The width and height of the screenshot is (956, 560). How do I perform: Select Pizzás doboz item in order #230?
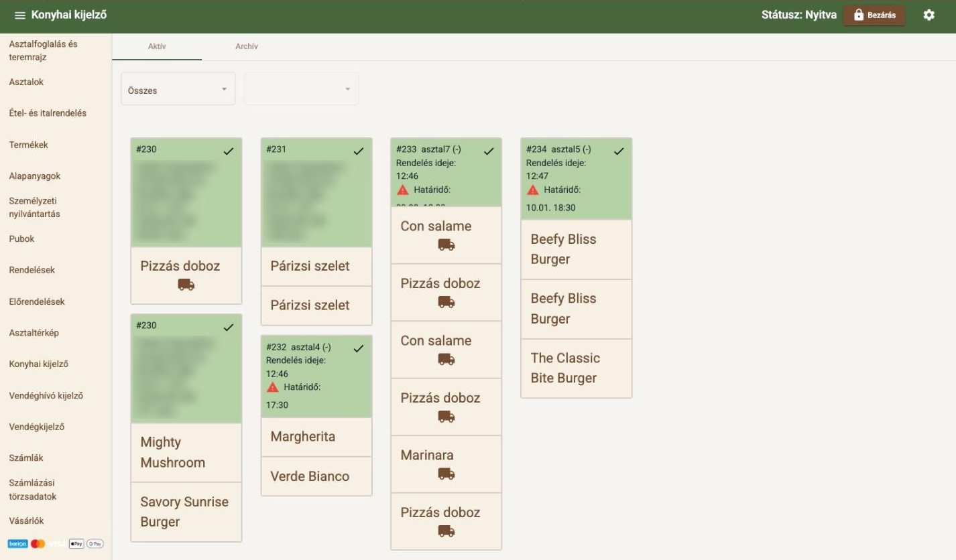click(x=186, y=275)
